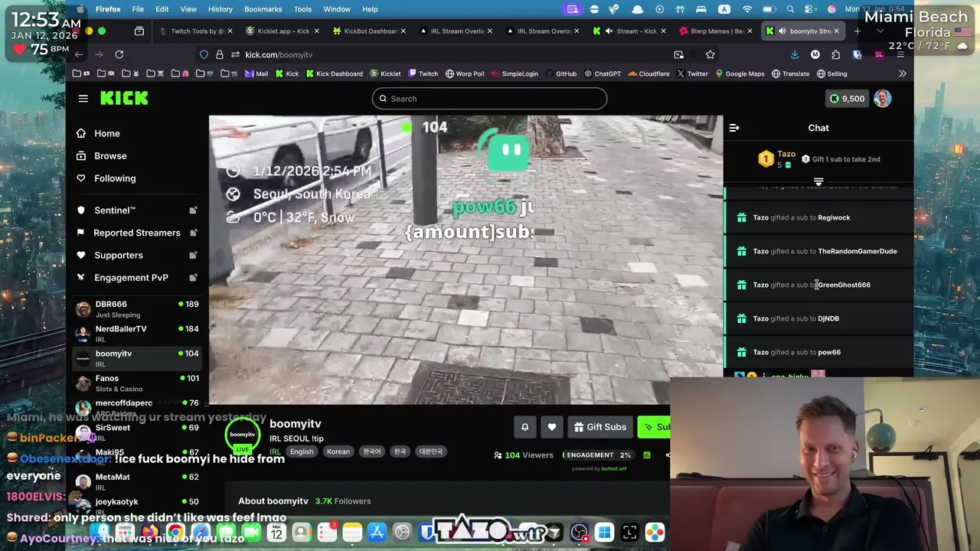Open Firefox downloads arrow icon
Image resolution: width=980 pixels, height=551 pixels.
click(795, 54)
